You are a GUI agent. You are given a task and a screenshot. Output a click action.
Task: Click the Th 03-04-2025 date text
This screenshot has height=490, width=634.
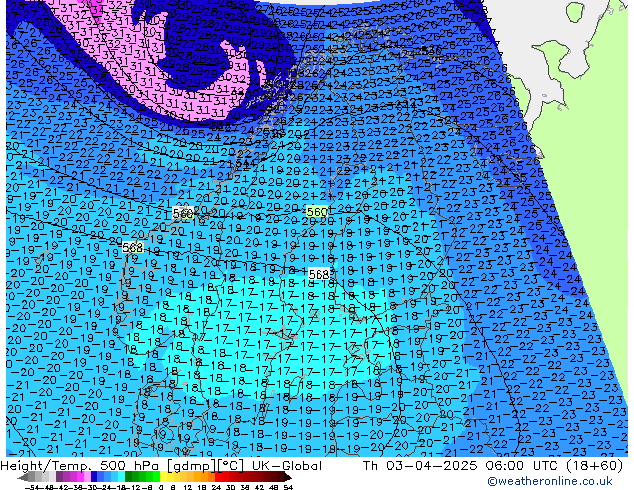pos(420,466)
